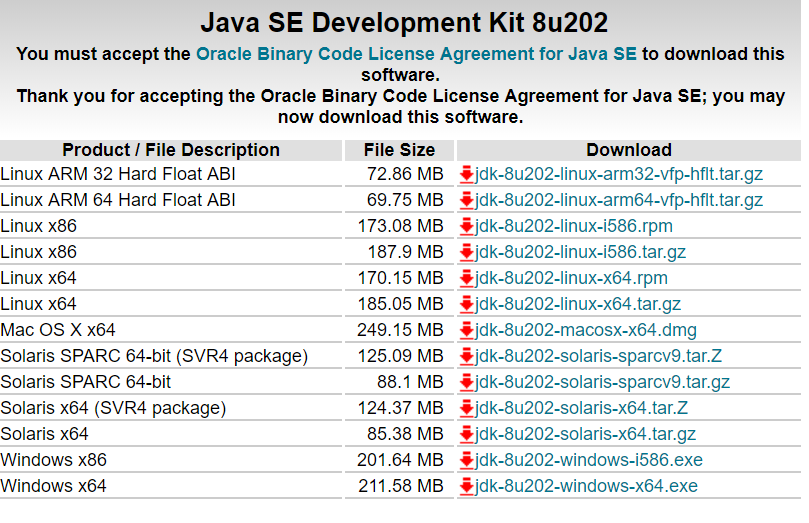The image size is (809, 523).
Task: Click the 211.58 MB file size
Action: point(401,486)
